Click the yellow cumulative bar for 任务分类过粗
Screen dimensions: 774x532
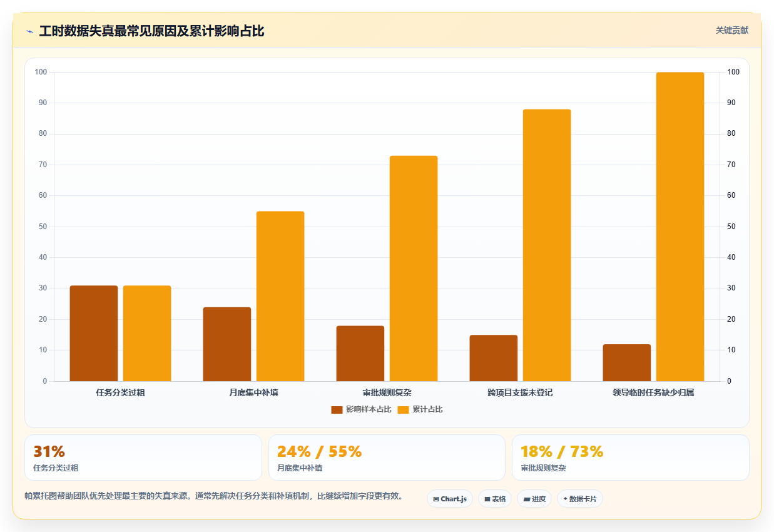(147, 334)
